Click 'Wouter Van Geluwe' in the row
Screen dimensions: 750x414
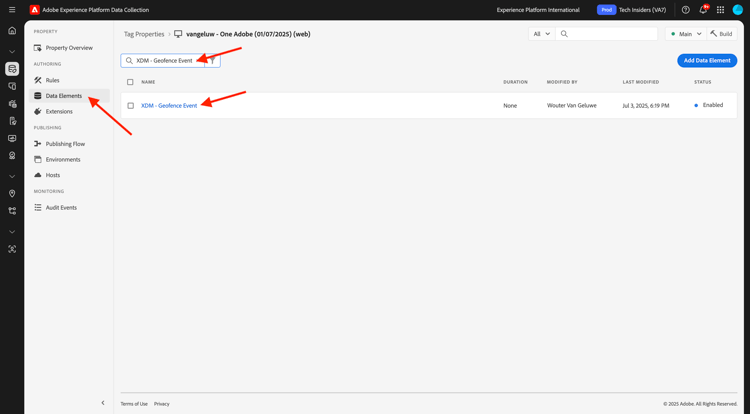pyautogui.click(x=572, y=106)
